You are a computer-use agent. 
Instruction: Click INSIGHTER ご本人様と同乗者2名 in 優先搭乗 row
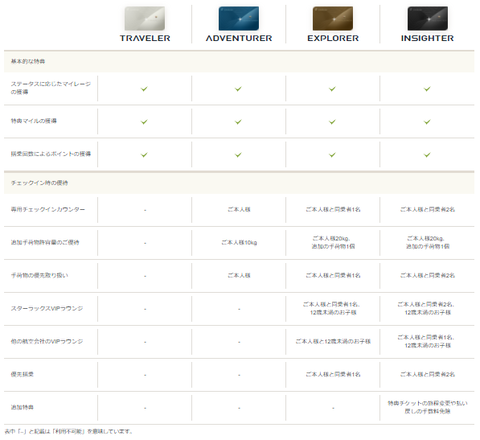pos(427,374)
